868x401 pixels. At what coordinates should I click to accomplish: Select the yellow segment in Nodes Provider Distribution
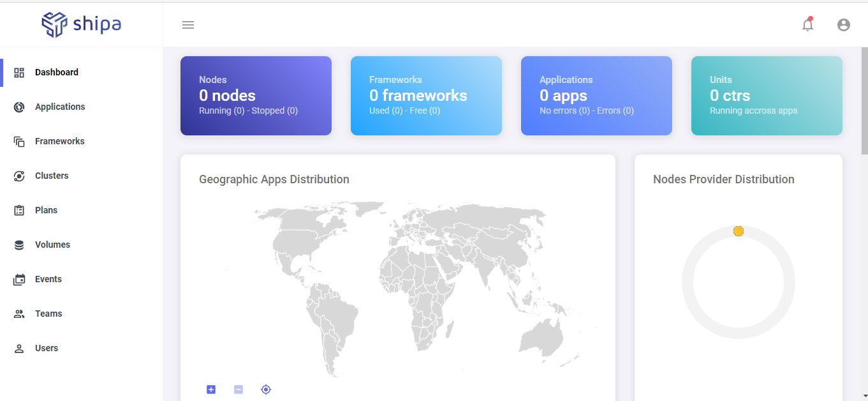pyautogui.click(x=739, y=231)
